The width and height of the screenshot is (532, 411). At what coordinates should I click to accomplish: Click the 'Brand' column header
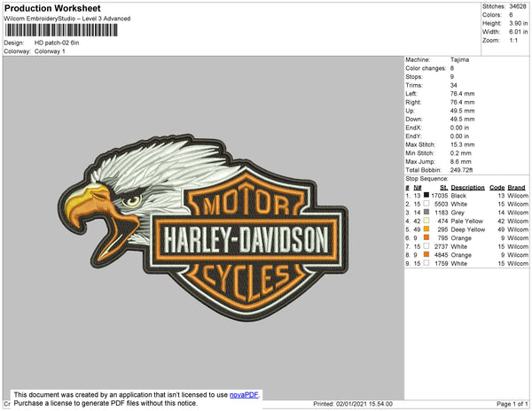pyautogui.click(x=516, y=188)
